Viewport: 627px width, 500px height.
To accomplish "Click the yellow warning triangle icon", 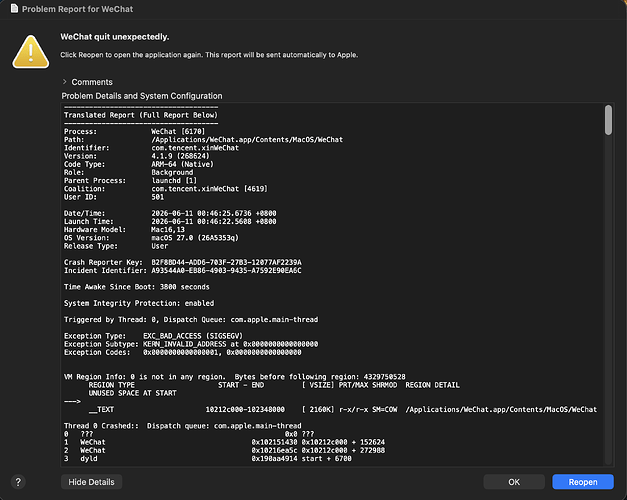I will [x=31, y=52].
